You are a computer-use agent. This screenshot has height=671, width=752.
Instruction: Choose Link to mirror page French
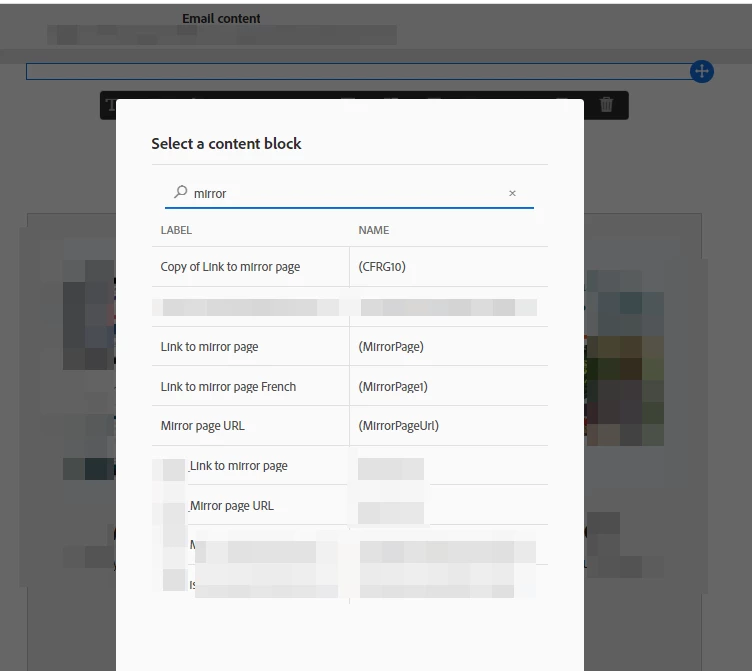(228, 387)
